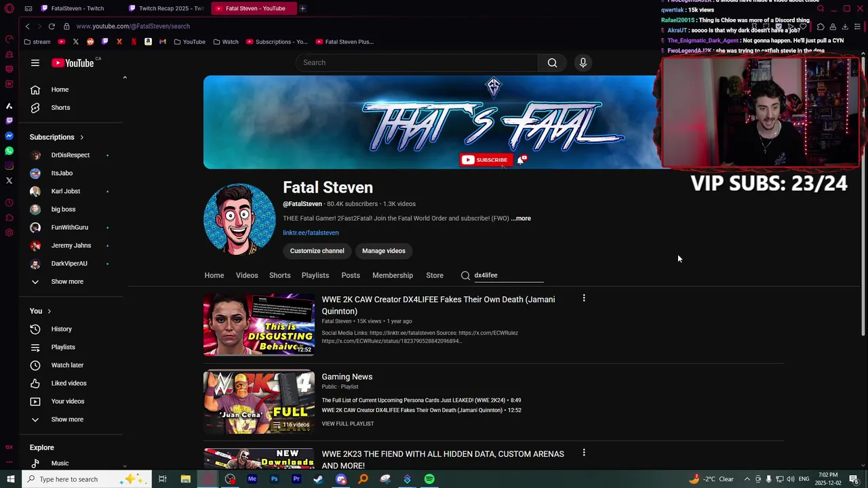Start voice search with the microphone icon
This screenshot has height=488, width=868.
(583, 62)
